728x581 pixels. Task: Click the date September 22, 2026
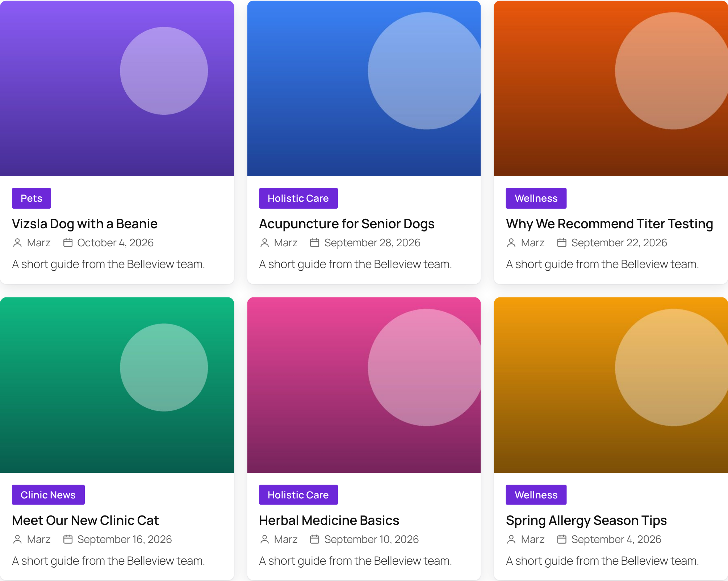(619, 243)
